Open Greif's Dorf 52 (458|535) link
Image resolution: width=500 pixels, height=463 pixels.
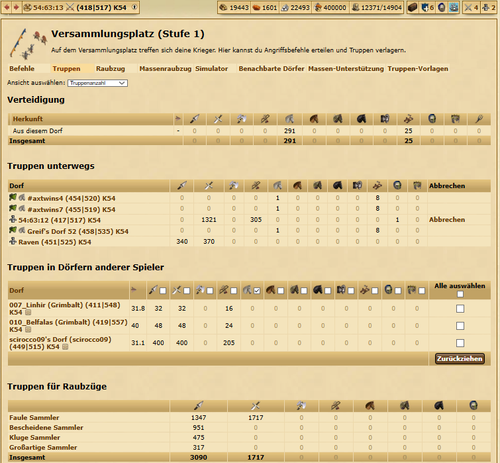click(78, 231)
